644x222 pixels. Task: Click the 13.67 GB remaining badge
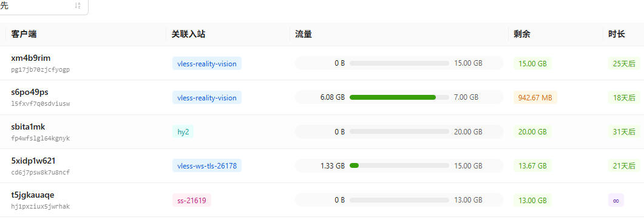[x=532, y=165]
